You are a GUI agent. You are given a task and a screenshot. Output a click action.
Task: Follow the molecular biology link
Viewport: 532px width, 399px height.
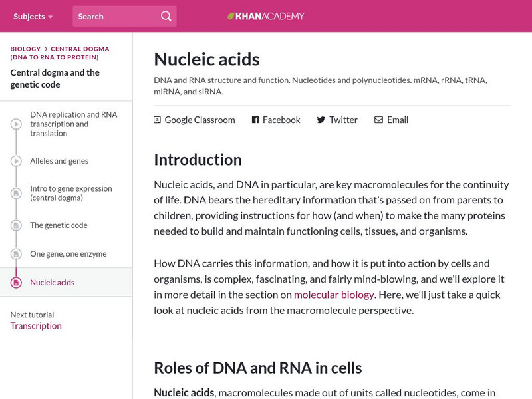334,295
